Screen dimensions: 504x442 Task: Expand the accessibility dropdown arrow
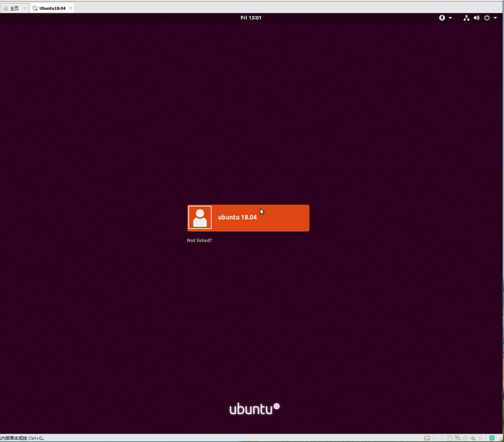450,18
